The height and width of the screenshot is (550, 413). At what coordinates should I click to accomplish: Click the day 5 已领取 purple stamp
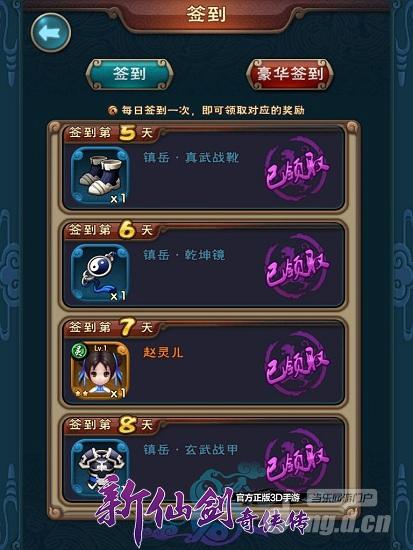pyautogui.click(x=297, y=169)
